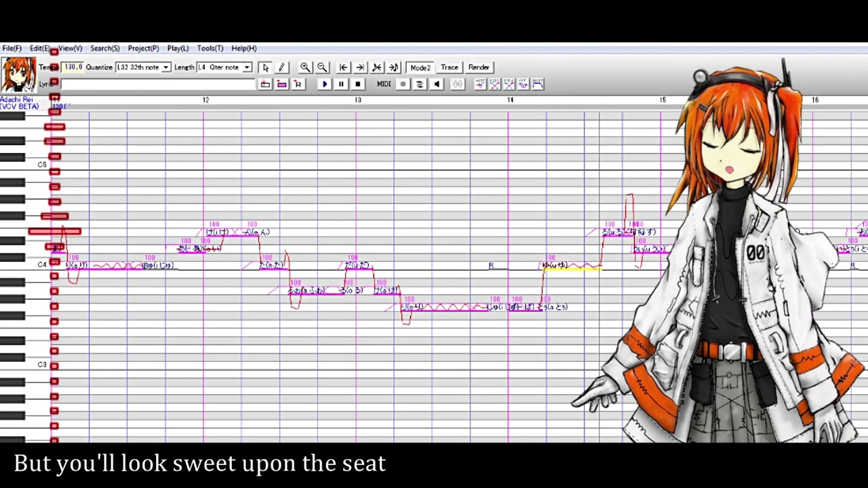The width and height of the screenshot is (868, 488).
Task: Toggle the MIDI loop icon
Action: (420, 84)
